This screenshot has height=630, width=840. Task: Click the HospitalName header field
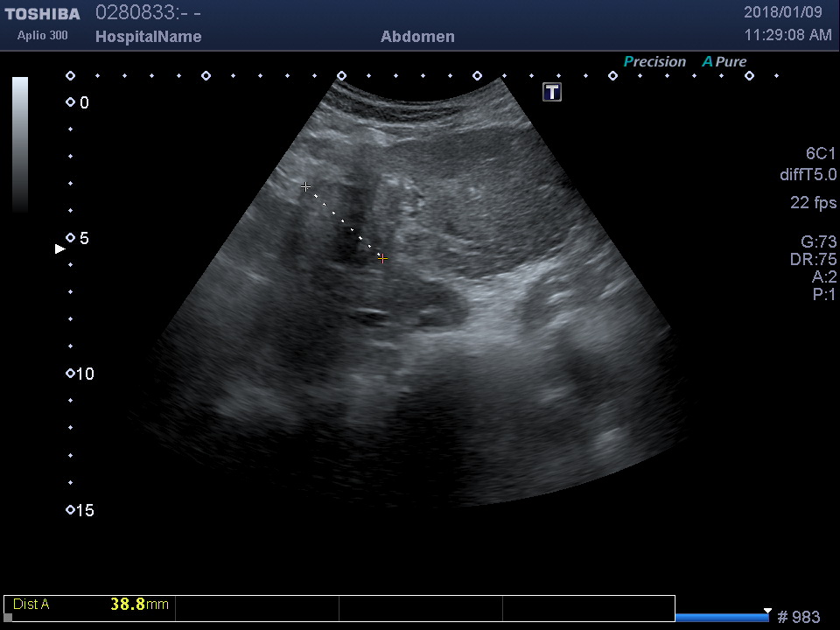click(148, 37)
